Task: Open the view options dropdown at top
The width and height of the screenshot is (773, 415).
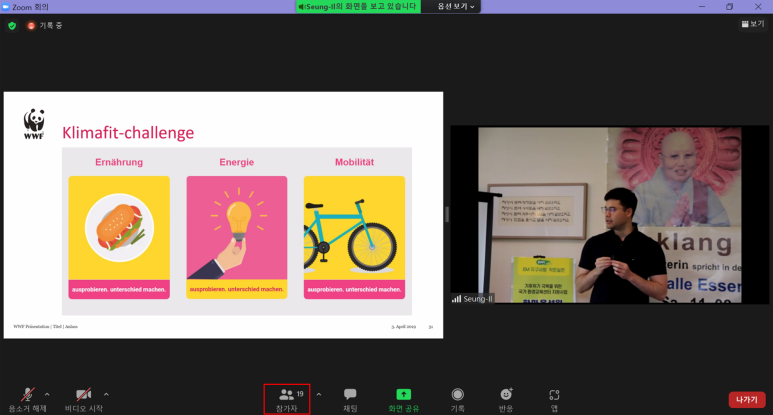Action: [455, 6]
